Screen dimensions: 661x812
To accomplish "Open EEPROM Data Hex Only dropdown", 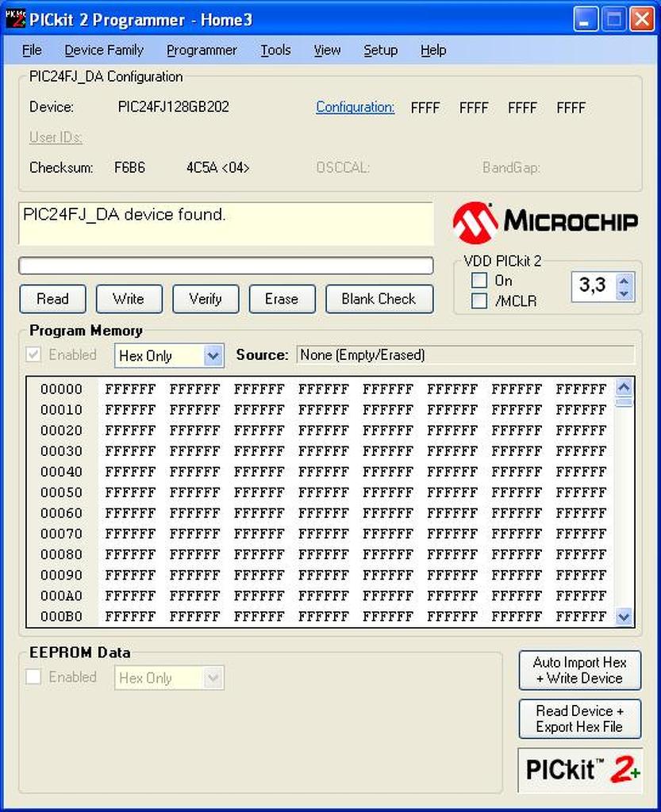I will coord(213,678).
